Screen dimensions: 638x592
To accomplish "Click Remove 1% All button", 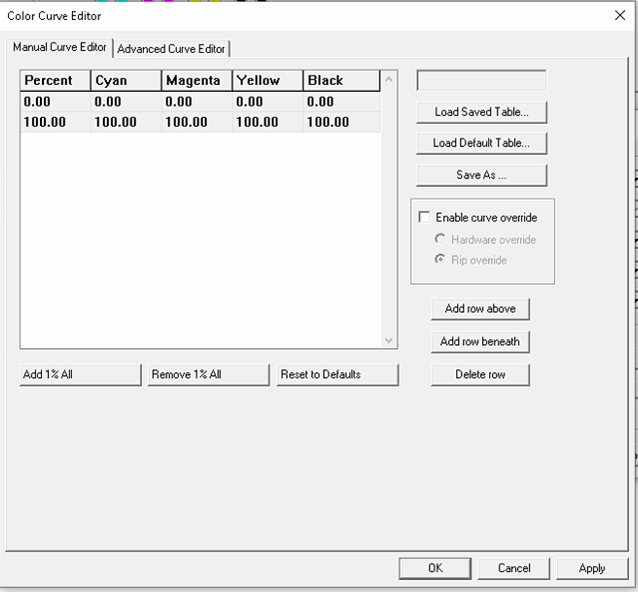I will click(208, 375).
